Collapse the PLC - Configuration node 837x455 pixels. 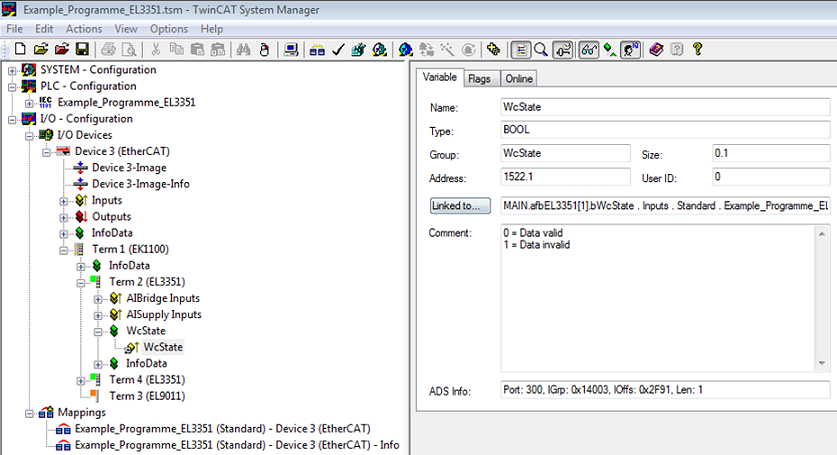point(12,87)
